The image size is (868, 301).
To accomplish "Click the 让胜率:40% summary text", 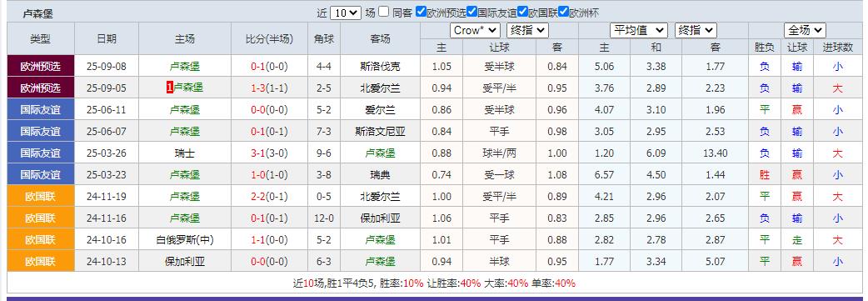I will pos(453,283).
